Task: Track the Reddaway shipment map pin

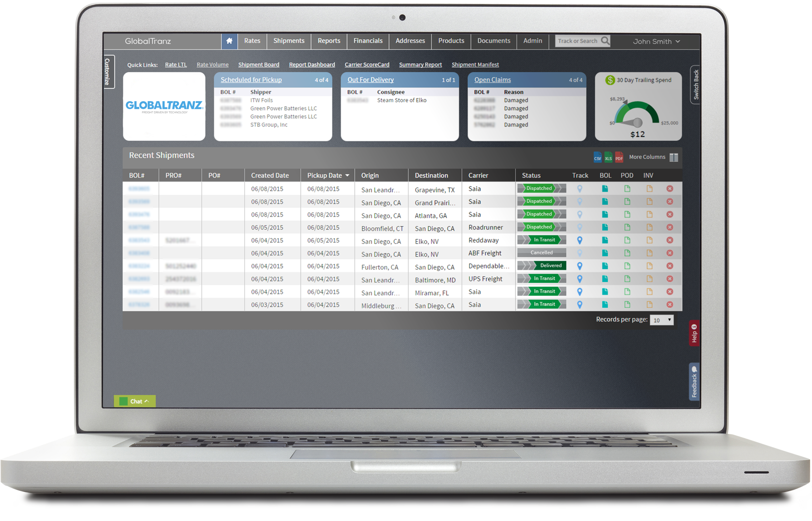Action: [x=579, y=240]
